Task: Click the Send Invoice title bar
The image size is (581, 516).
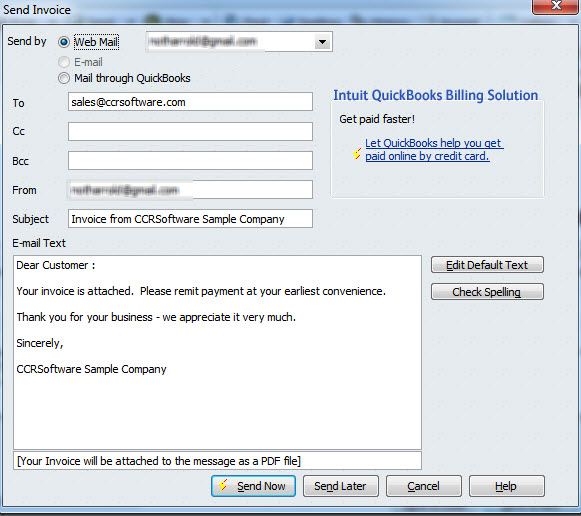Action: (x=267, y=9)
